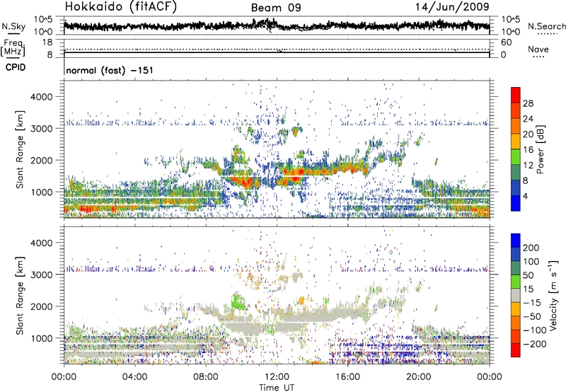Click the yellow 16–20 dB Power swatch
Viewport: 566px width, 392px height.
pos(516,141)
